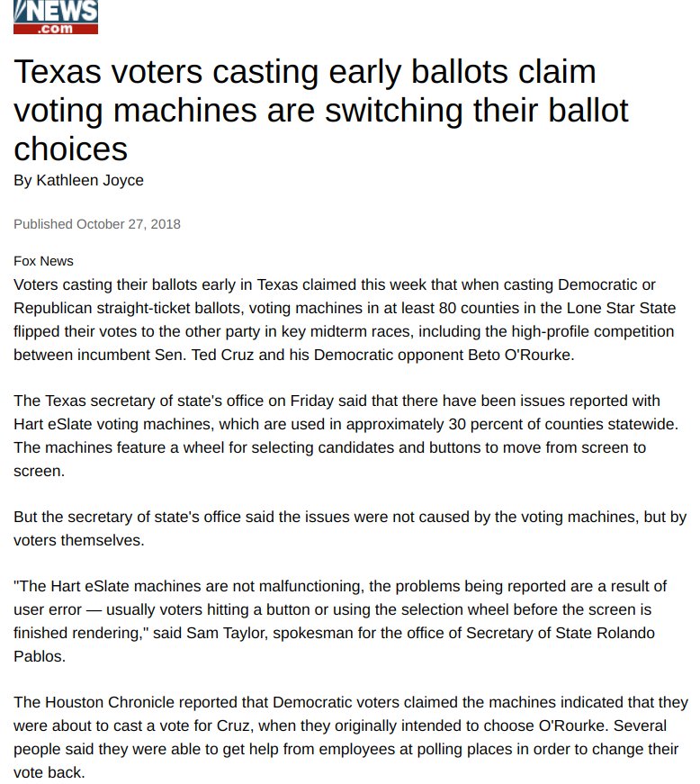Click the first paragraph about straight-ticket ballots
This screenshot has width=700, height=784.
[344, 320]
